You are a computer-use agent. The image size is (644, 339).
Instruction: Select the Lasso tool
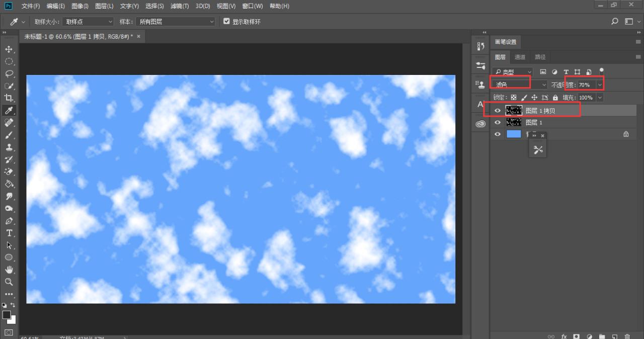click(x=9, y=73)
